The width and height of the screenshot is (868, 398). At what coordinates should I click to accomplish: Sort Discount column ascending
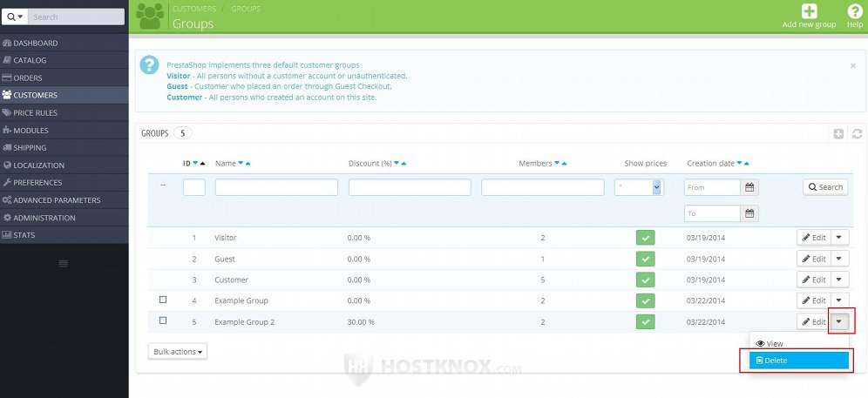tap(403, 164)
